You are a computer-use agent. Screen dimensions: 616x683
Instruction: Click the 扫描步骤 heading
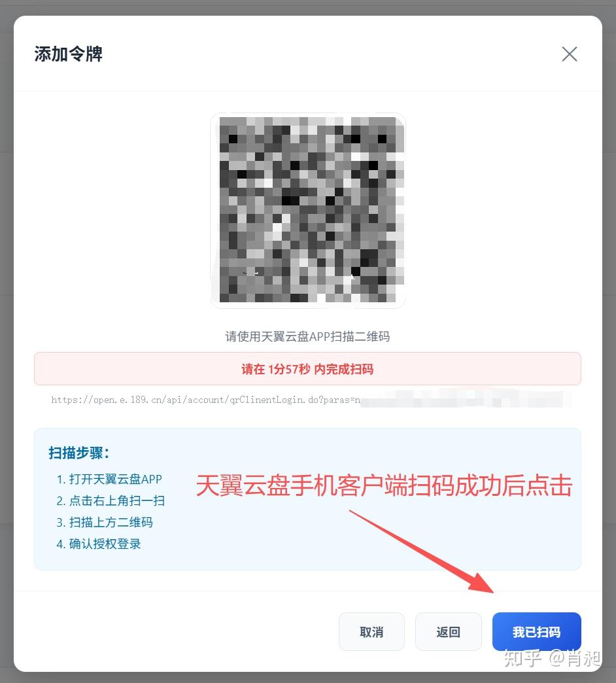tap(78, 453)
